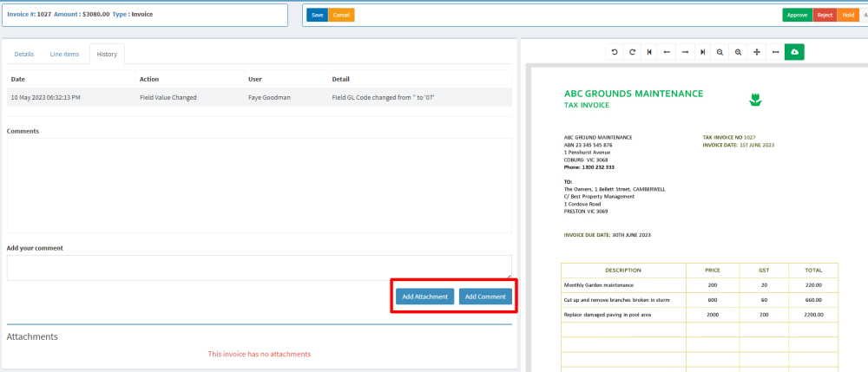Click the Action column header

(x=190, y=79)
